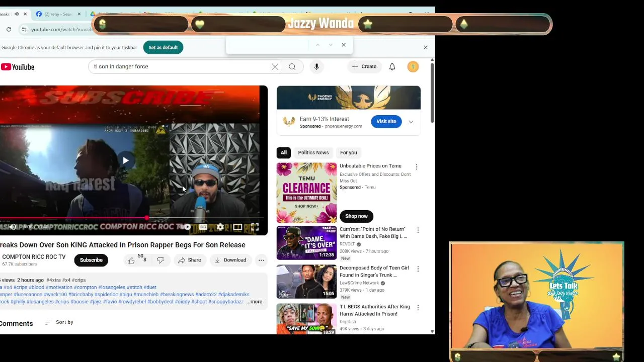
Task: Clear the YouTube search box text
Action: [275, 66]
